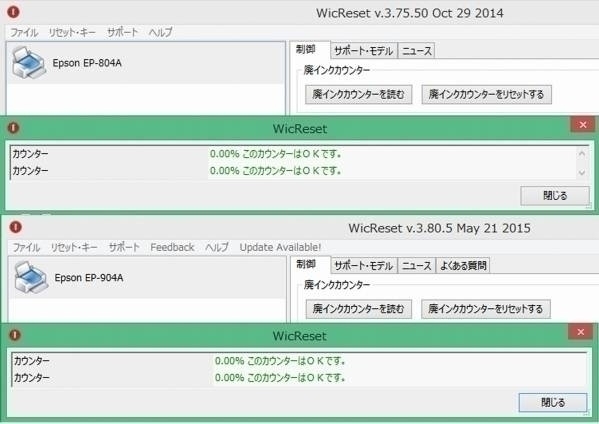Screen dimensions: 599x424
Task: Click the lower WicReset dialog's title bar icon
Action: 15,335
